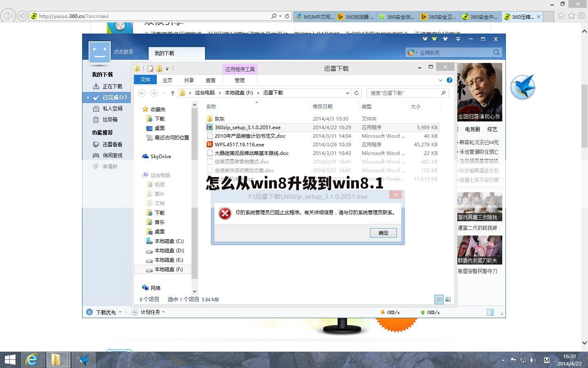This screenshot has height=368, width=588.
Task: Click the skin change hat icon in Thunder titlebar
Action: tap(425, 39)
